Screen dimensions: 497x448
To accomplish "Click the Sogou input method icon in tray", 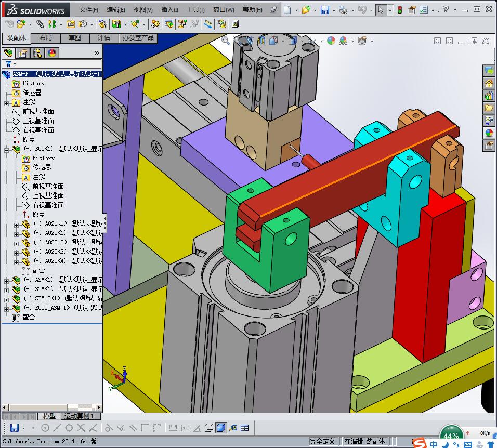I will pos(420,443).
